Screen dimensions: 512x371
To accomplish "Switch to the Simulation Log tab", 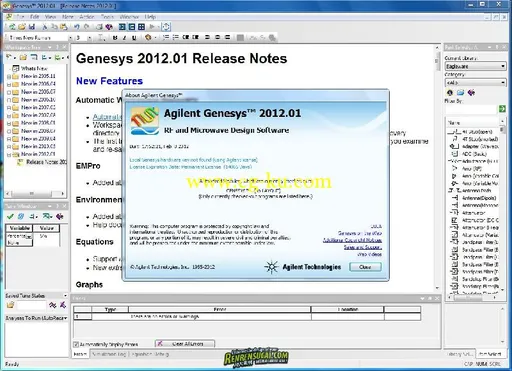I will 109,354.
